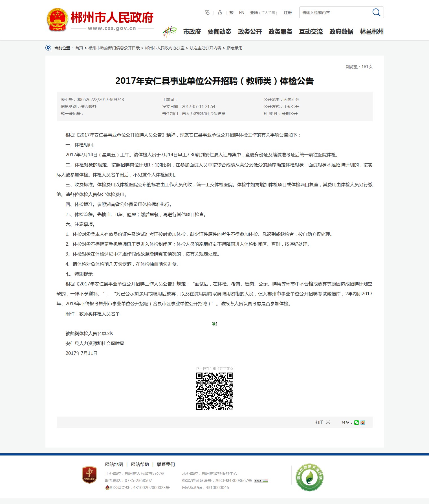The width and height of the screenshot is (429, 504).
Task: Click 主办单位：郴州市人民政府办公室 text
Action: 135,474
